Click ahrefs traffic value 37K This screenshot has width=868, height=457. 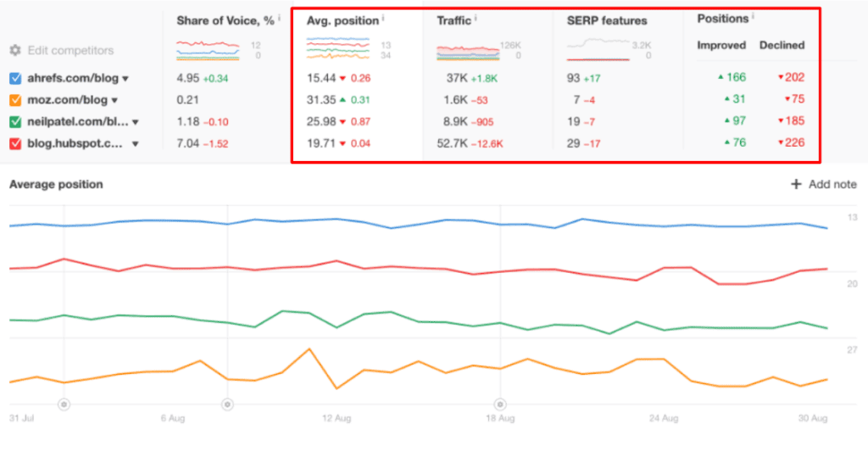[457, 78]
